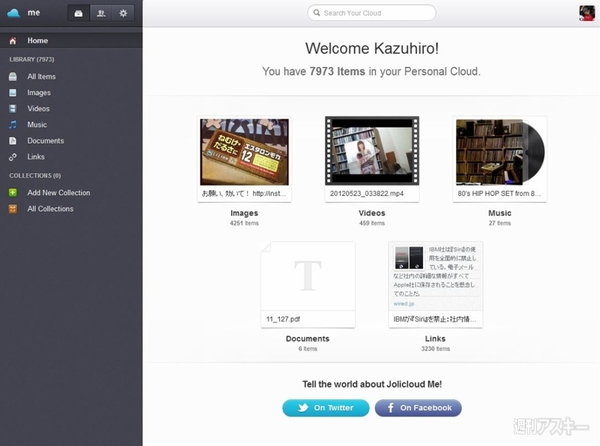Share On Twitter button

click(x=326, y=408)
